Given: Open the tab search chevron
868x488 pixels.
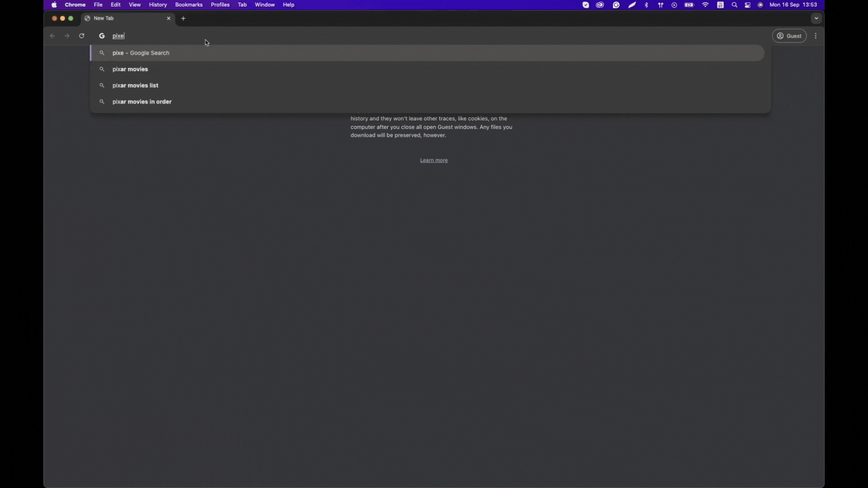Looking at the screenshot, I should (816, 19).
